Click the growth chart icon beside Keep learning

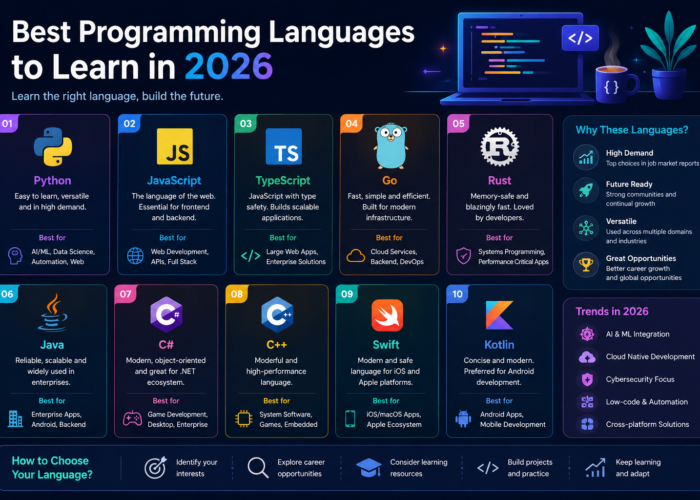pos(595,467)
